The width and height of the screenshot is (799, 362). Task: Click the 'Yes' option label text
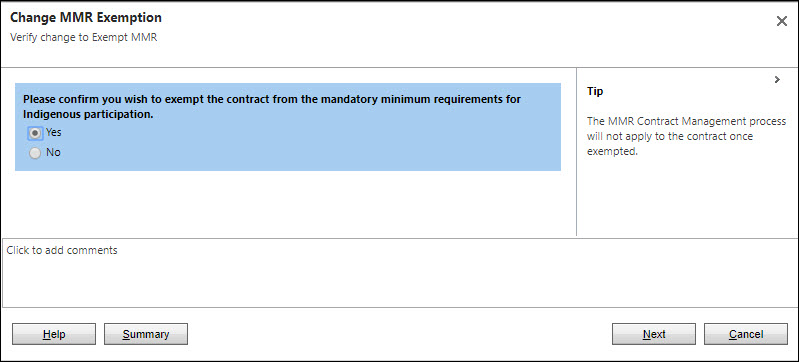pyautogui.click(x=54, y=133)
